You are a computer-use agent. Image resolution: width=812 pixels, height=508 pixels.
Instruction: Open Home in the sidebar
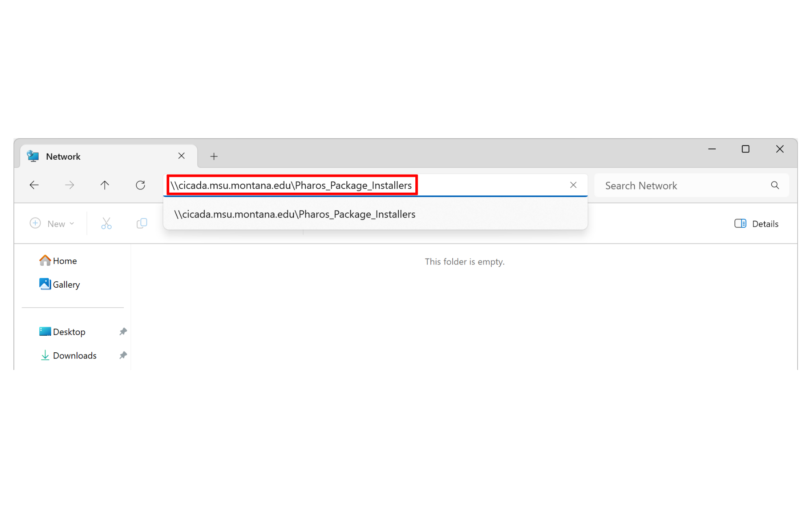(65, 261)
